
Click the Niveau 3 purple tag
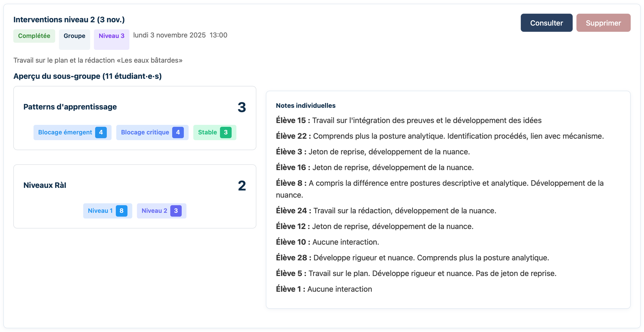point(111,36)
